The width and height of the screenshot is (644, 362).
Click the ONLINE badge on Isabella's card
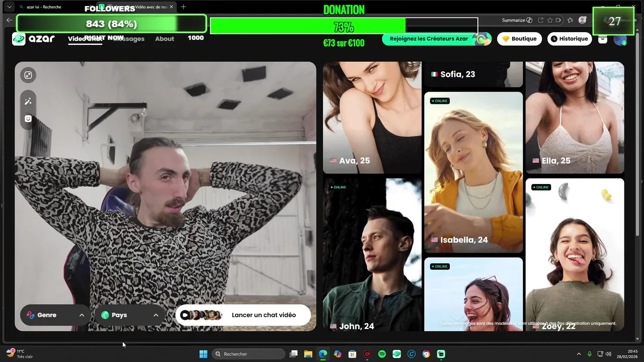tap(440, 101)
